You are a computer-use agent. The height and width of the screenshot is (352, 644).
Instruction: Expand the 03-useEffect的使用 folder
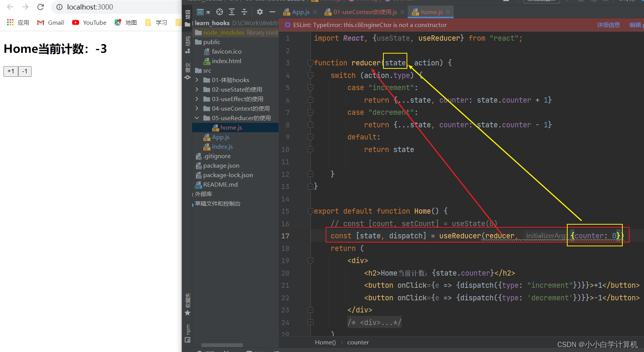click(x=197, y=99)
